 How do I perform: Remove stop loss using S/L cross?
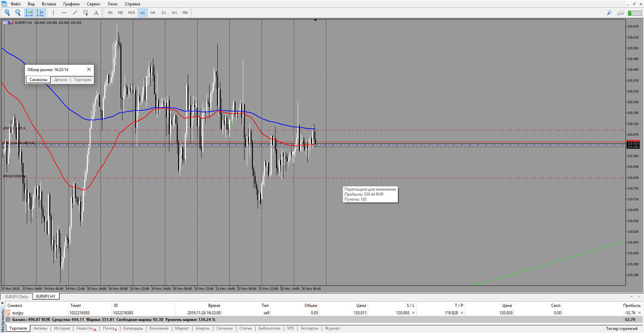coord(413,313)
